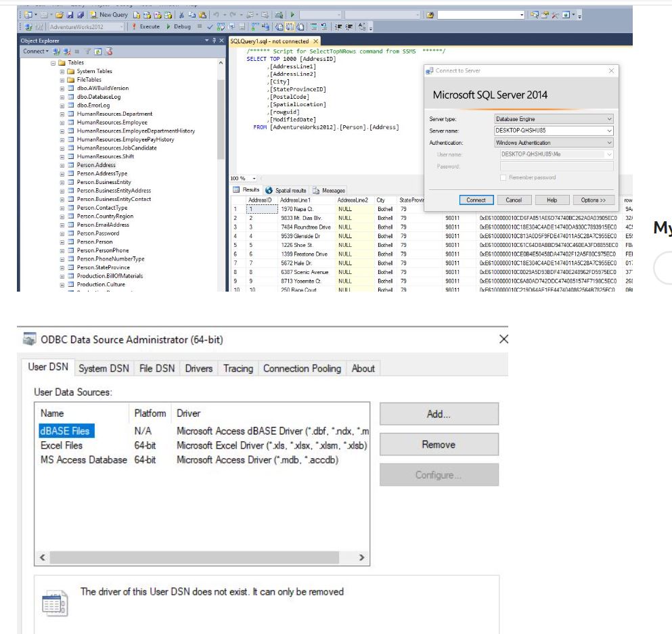Viewport: 672px width, 634px height.
Task: Select the Production.BillOfMaterials table
Action: [x=110, y=276]
